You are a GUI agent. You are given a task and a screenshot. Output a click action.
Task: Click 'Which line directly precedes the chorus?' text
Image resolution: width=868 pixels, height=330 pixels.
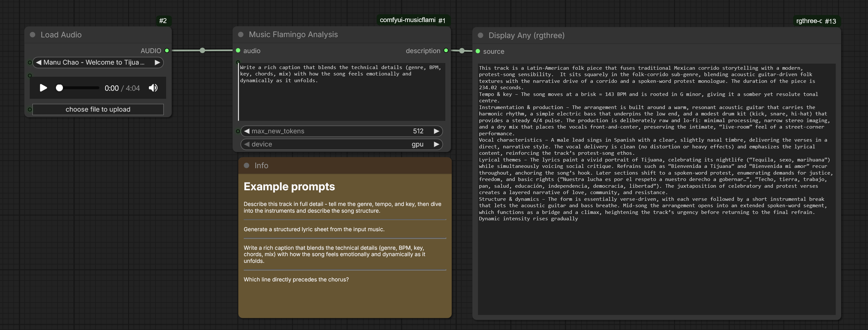(x=296, y=280)
